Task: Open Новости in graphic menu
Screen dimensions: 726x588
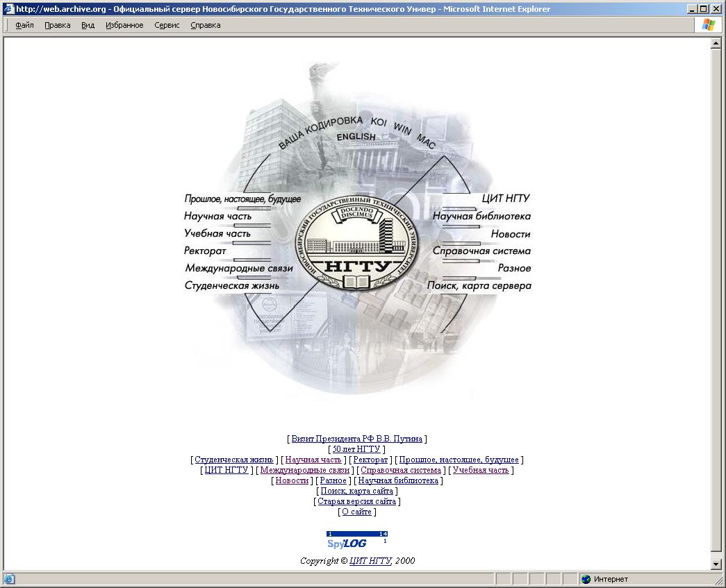Action: coord(510,234)
